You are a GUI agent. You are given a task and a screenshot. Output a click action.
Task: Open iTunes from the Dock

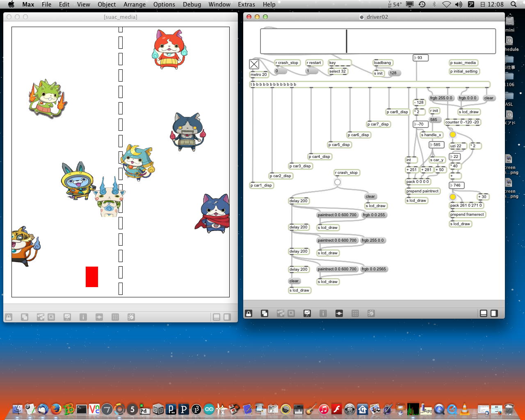(324, 409)
